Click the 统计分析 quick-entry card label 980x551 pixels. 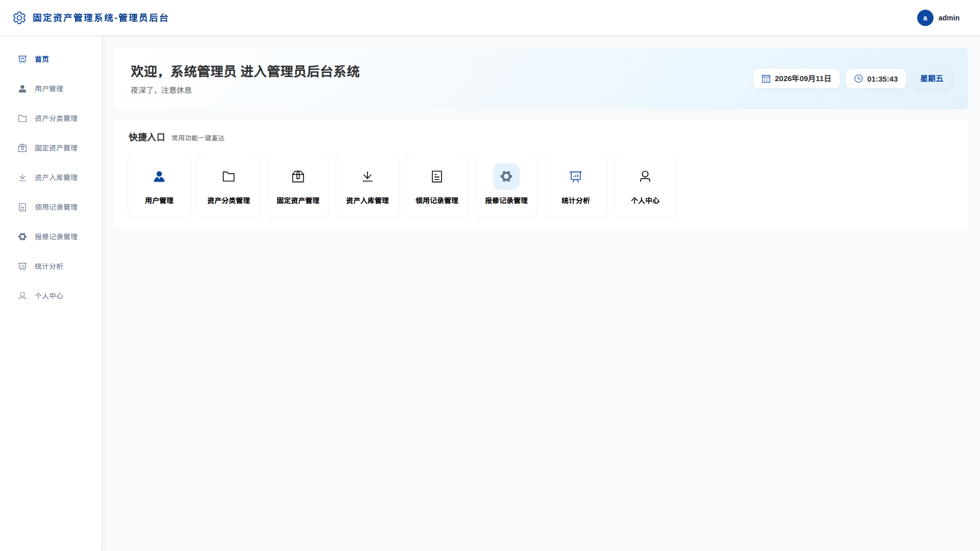point(576,201)
